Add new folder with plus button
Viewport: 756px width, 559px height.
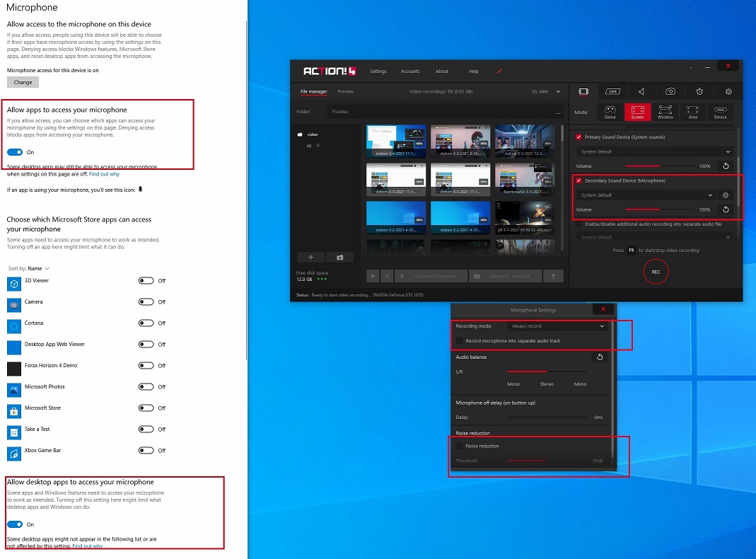pyautogui.click(x=311, y=257)
